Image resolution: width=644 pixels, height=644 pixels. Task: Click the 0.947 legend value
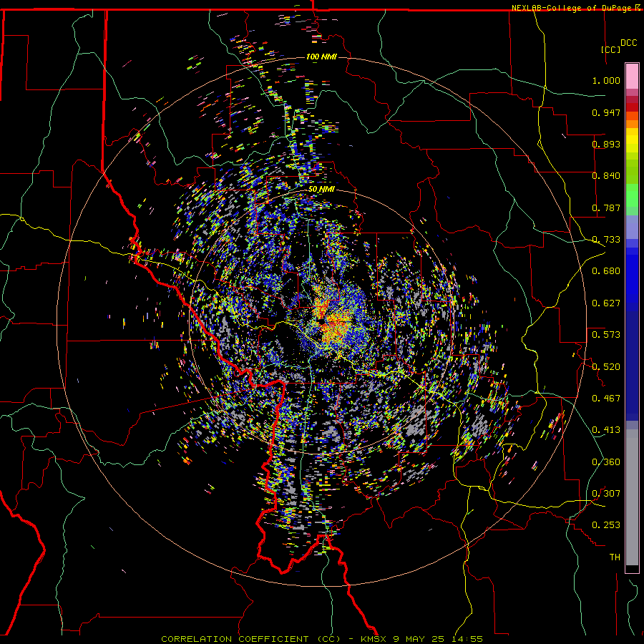(x=606, y=112)
